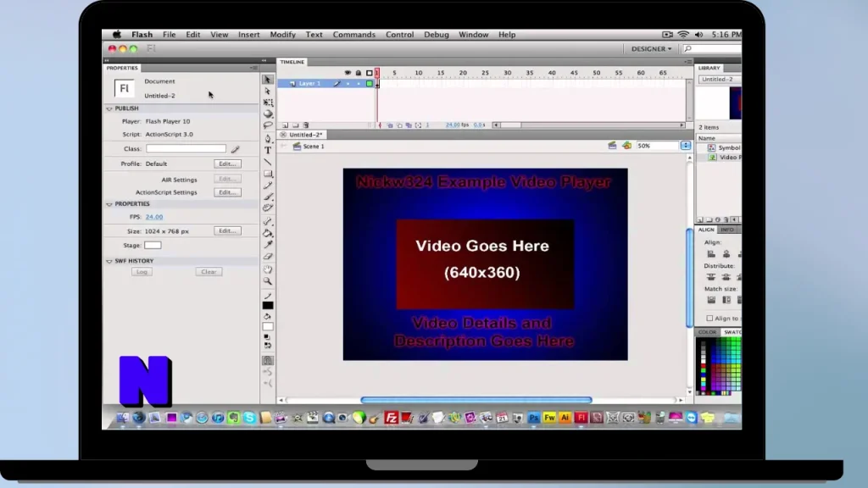Toggle Show/Hide all layers eye icon
This screenshot has height=488, width=868.
tap(348, 73)
